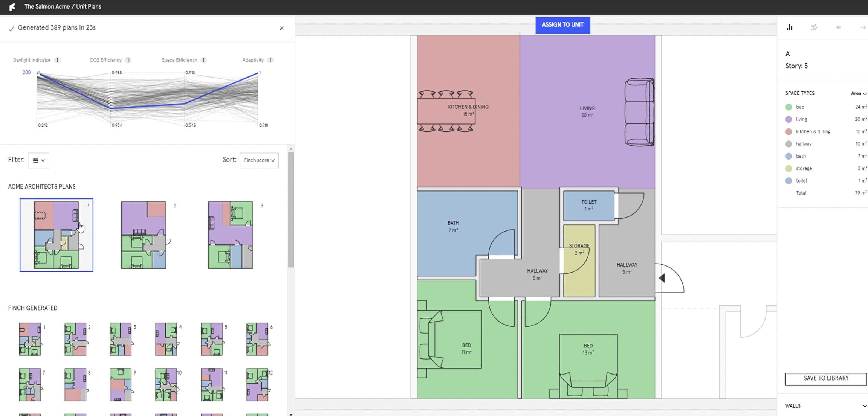Click Space Efficiency info icon
This screenshot has height=416, width=868.
(203, 60)
